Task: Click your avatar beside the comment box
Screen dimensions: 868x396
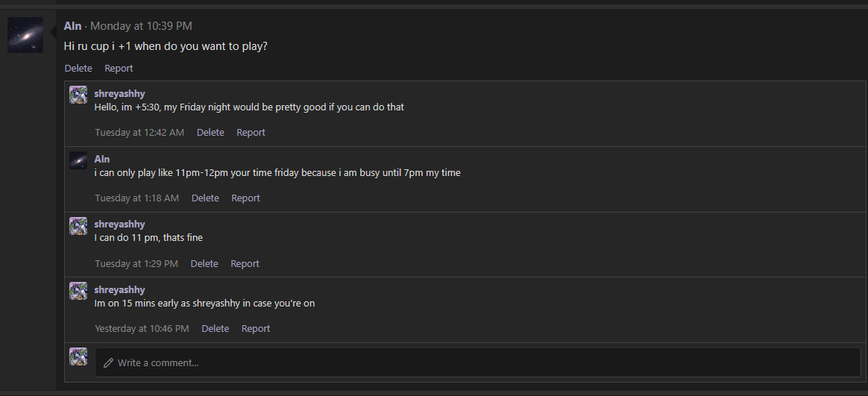Action: point(78,356)
